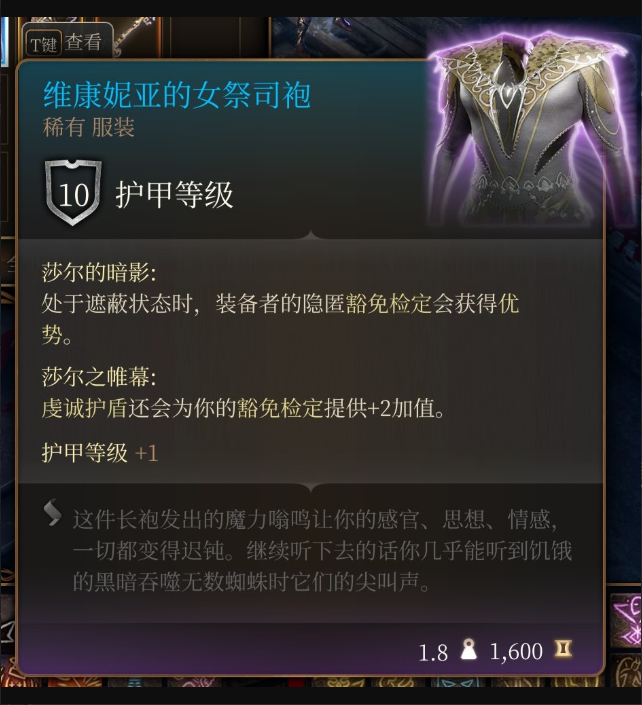
Task: Click the notch divider above the flavor text
Action: [310, 487]
